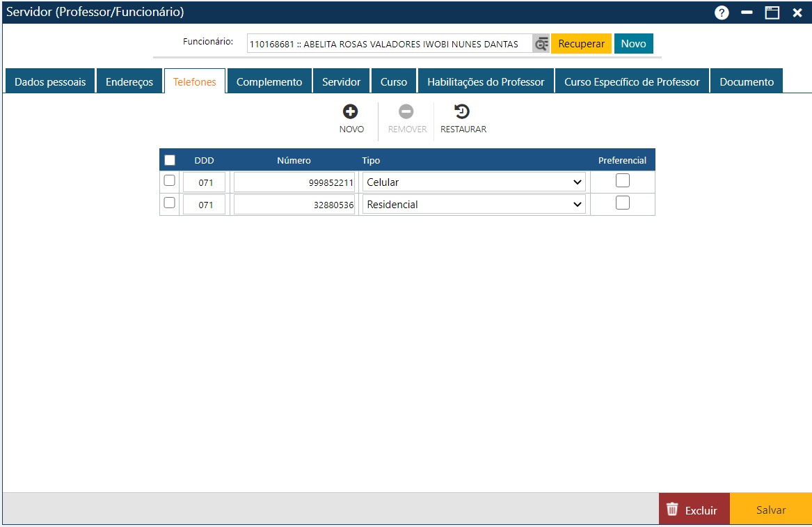Click the maximize window icon

772,13
